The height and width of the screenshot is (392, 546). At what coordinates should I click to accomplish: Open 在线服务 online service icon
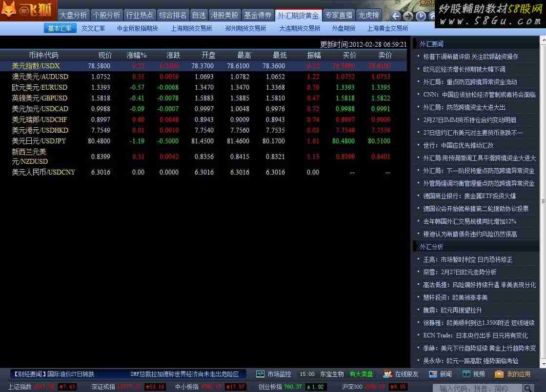(x=387, y=374)
